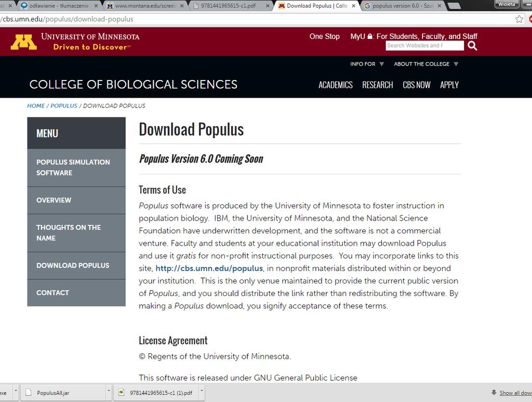532x402 pixels.
Task: Open Overview in the side menu
Action: [x=76, y=200]
